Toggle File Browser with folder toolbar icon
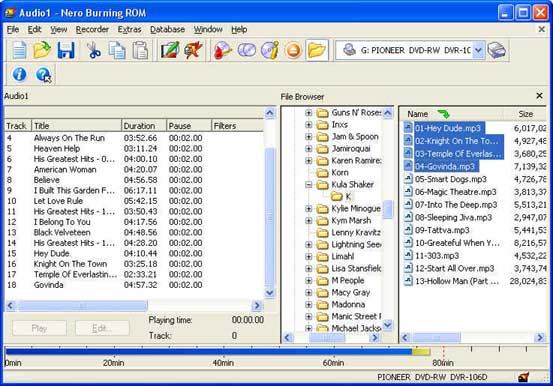 (317, 50)
